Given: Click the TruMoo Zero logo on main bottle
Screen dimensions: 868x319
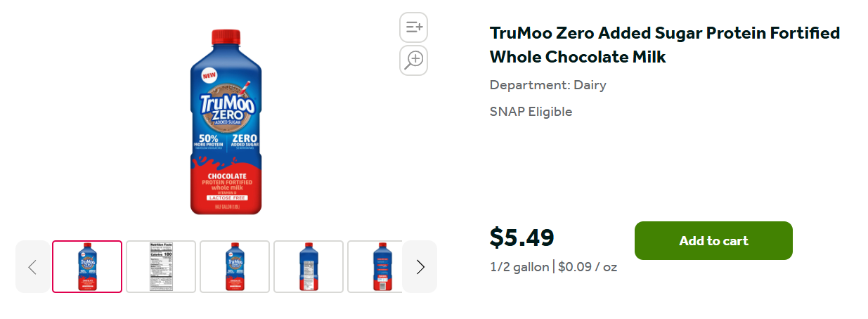Looking at the screenshot, I should click(x=226, y=108).
